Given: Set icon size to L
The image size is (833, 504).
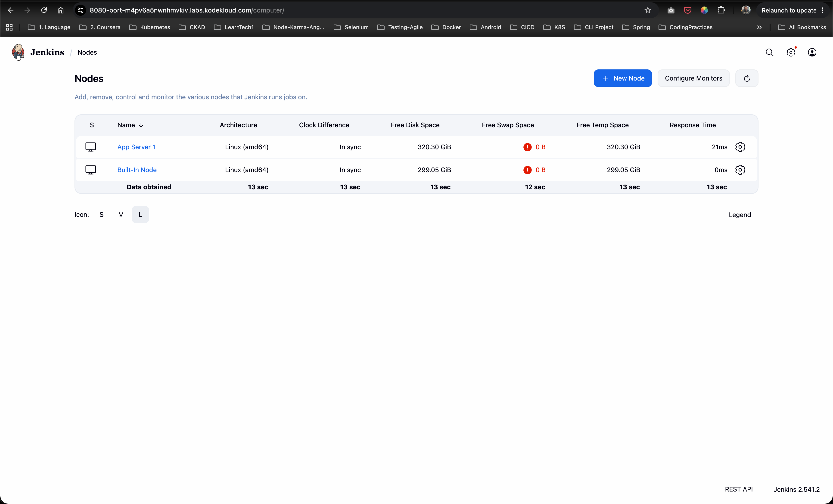Looking at the screenshot, I should click(x=140, y=215).
